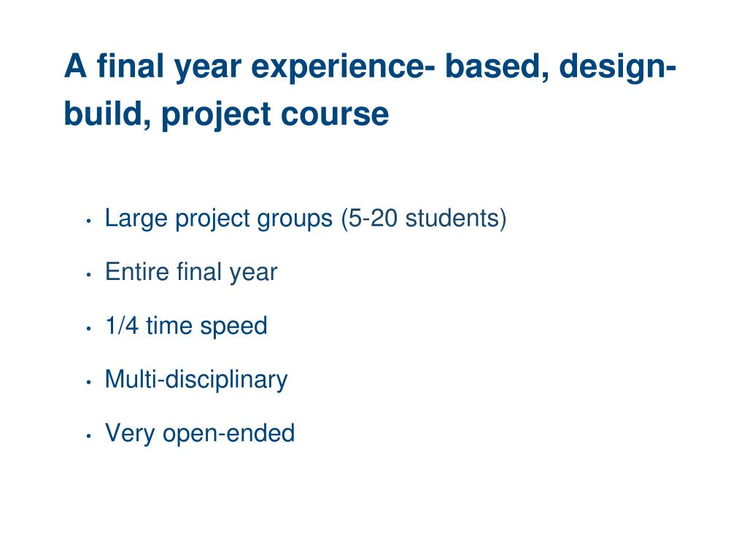Viewport: 747px width, 560px height.
Task: Select the '1/4 time speed' bullet text
Action: (x=186, y=325)
